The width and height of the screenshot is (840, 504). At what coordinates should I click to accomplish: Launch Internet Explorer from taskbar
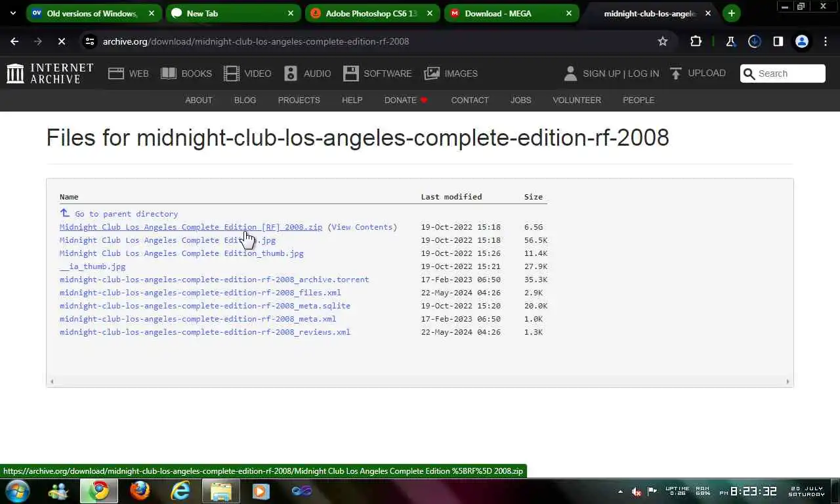pyautogui.click(x=180, y=491)
